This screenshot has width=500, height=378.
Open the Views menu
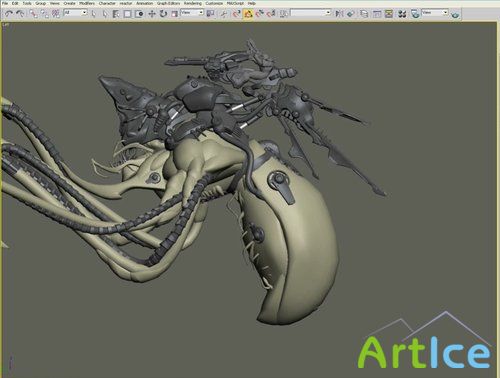click(55, 3)
